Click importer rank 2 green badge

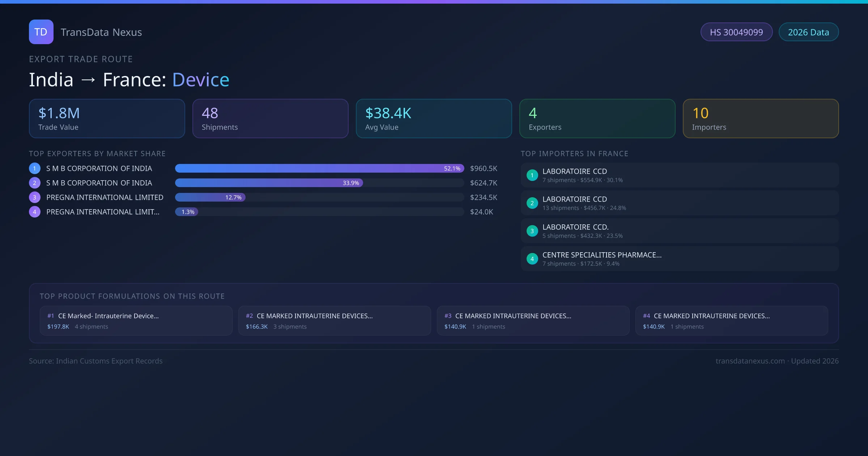532,203
